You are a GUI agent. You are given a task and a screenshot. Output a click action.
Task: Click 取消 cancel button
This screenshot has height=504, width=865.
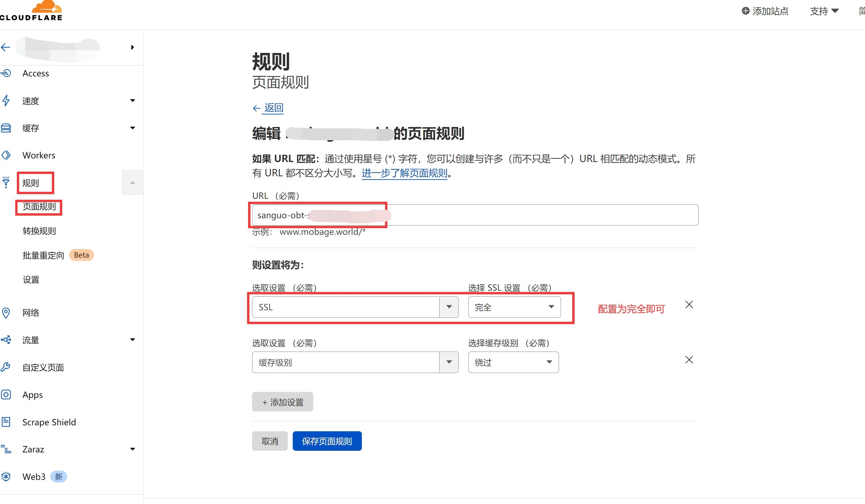click(x=271, y=441)
